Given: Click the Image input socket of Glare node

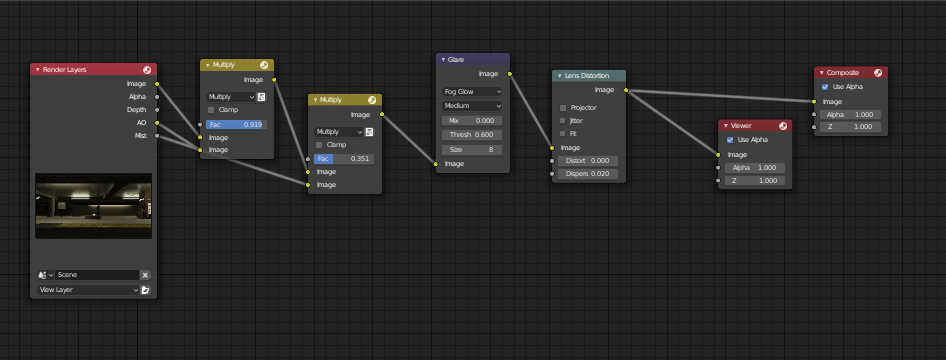Looking at the screenshot, I should (x=436, y=164).
